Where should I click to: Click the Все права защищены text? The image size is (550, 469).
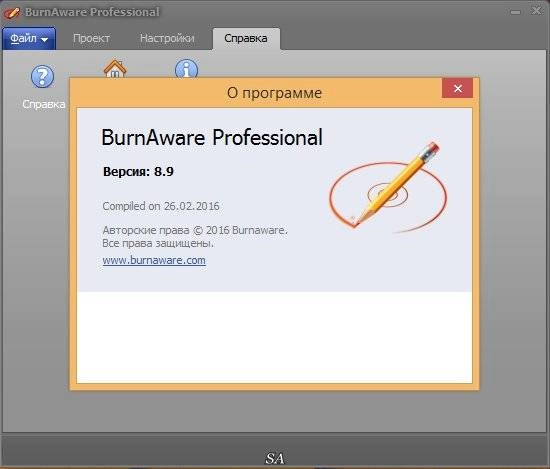tap(158, 243)
